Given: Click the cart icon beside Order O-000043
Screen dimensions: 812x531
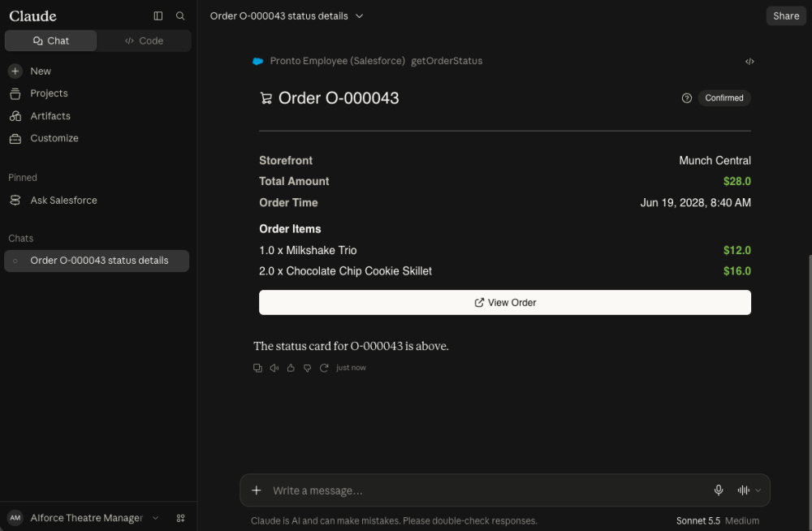Looking at the screenshot, I should (x=266, y=98).
